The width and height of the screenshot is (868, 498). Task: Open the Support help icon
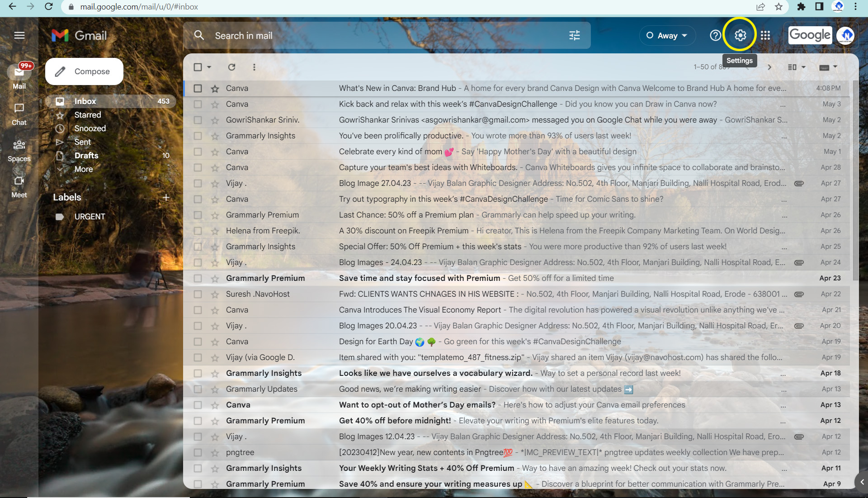point(715,35)
